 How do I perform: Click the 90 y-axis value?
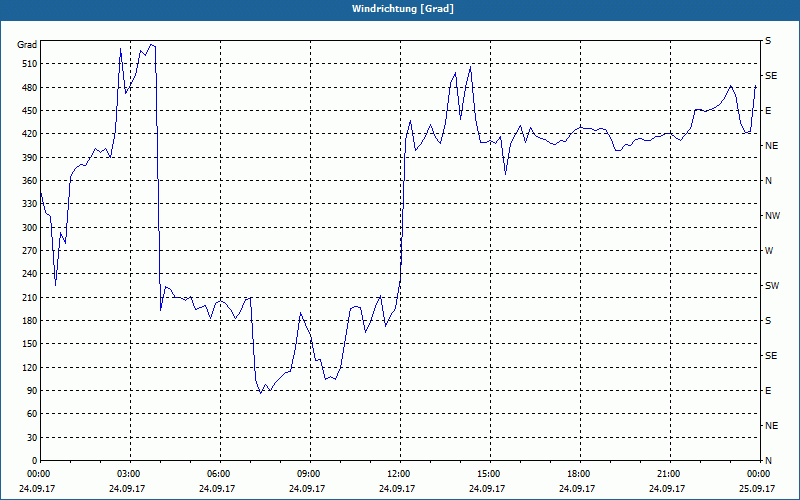32,391
